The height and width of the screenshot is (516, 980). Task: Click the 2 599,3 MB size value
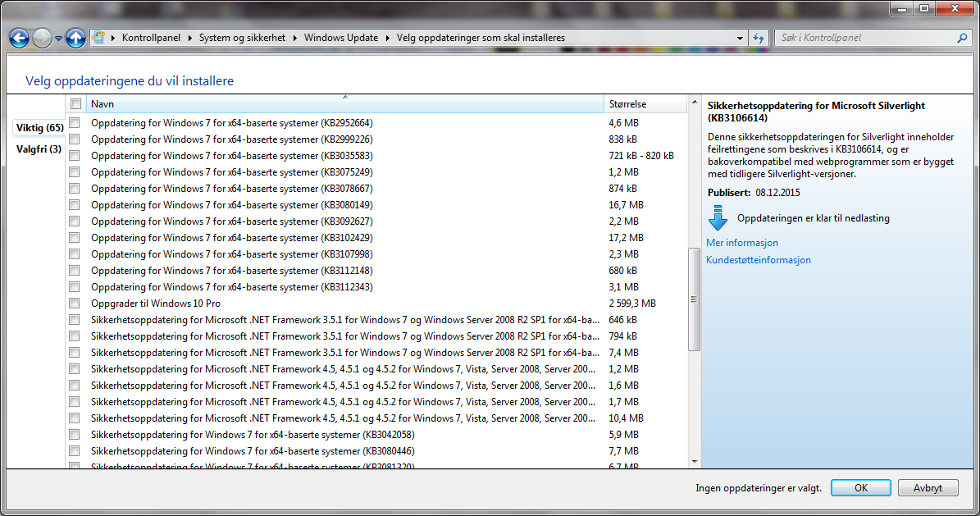632,304
